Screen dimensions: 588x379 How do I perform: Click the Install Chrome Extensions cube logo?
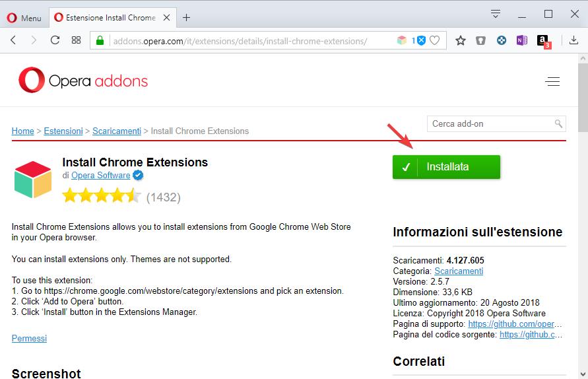pyautogui.click(x=32, y=180)
